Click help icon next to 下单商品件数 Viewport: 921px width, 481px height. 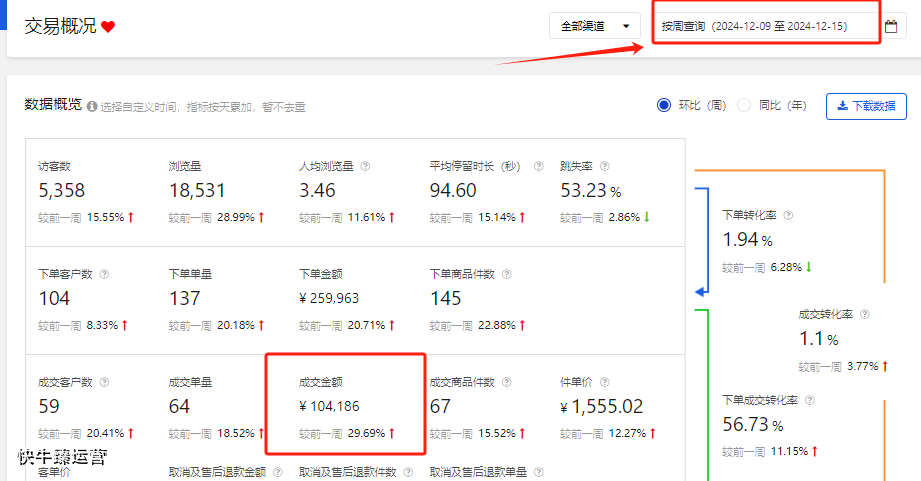point(506,274)
